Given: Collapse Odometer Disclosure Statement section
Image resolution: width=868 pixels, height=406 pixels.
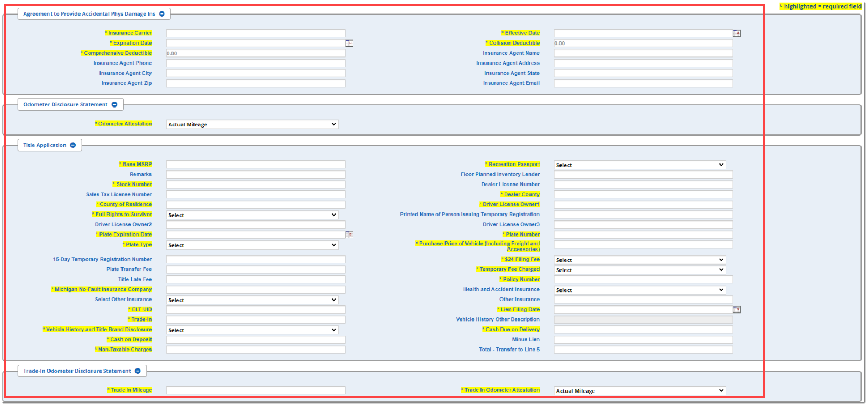Looking at the screenshot, I should pos(114,105).
